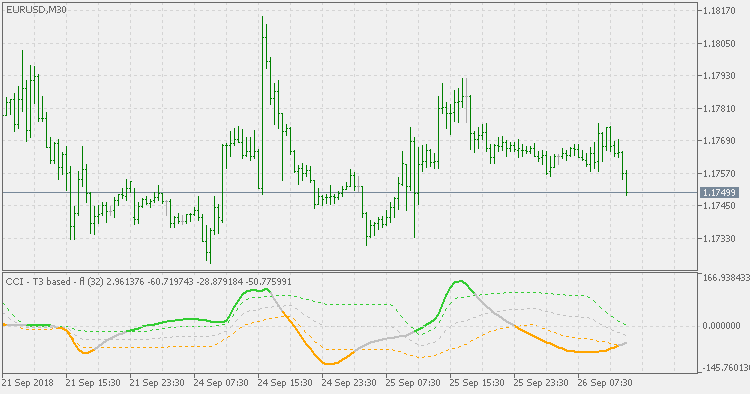Click the 1.18050 price scale label
750x394 pixels.
[x=719, y=44]
